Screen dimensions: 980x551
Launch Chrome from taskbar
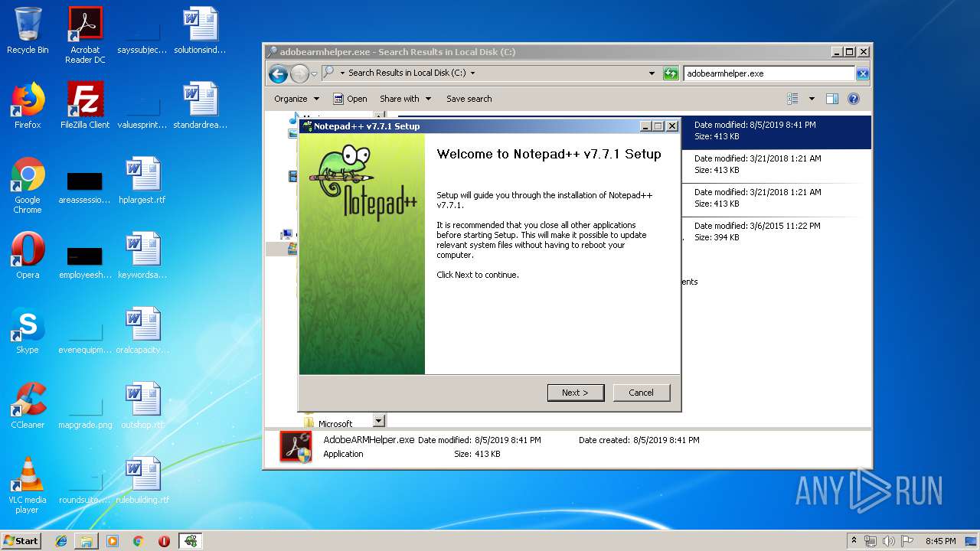[x=138, y=541]
